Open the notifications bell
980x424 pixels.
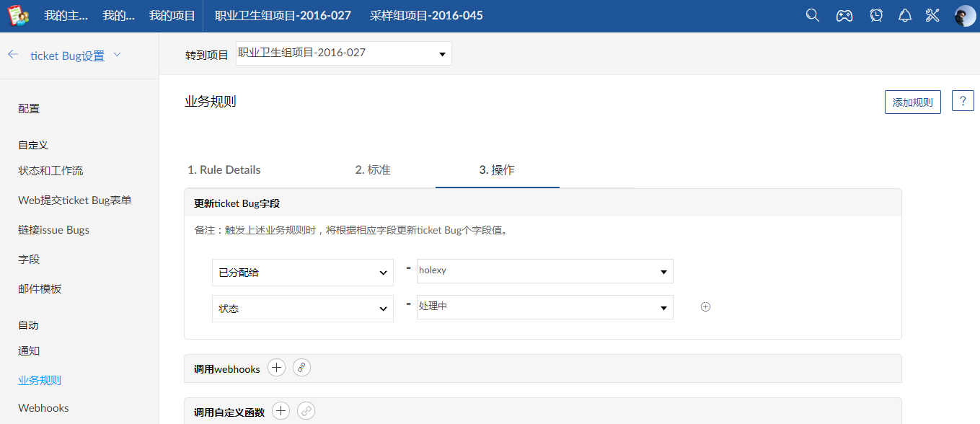point(905,15)
